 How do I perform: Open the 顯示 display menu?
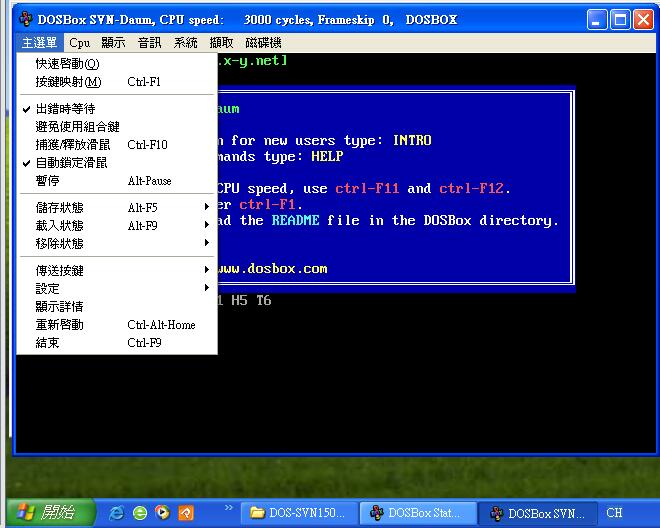click(x=113, y=43)
